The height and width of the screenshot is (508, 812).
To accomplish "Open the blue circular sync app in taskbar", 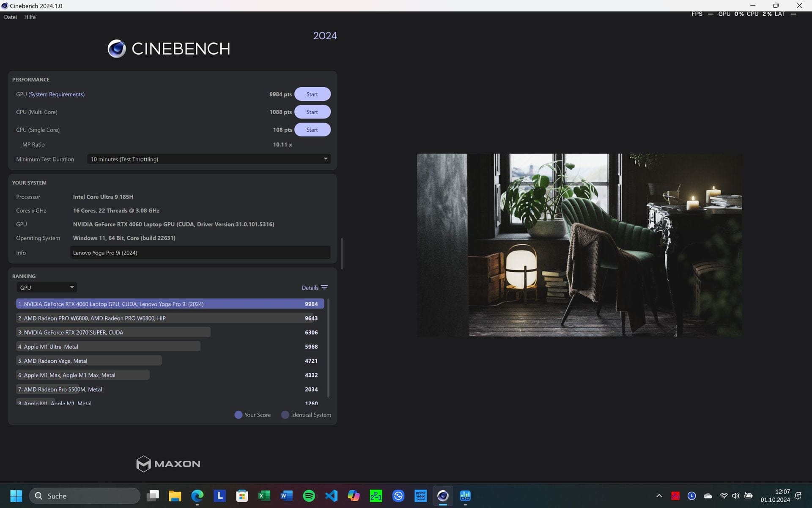I will pyautogui.click(x=398, y=496).
